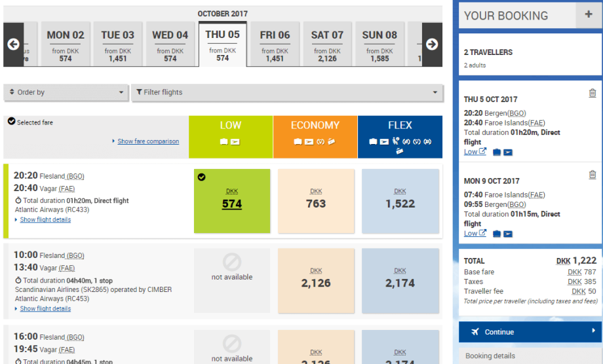This screenshot has height=364, width=603.
Task: Click the previous dates left arrow
Action: click(x=13, y=45)
